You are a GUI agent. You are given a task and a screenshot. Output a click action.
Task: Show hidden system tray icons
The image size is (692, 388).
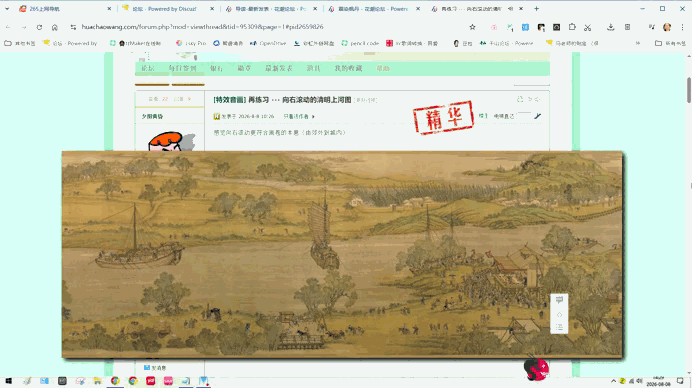click(x=613, y=381)
